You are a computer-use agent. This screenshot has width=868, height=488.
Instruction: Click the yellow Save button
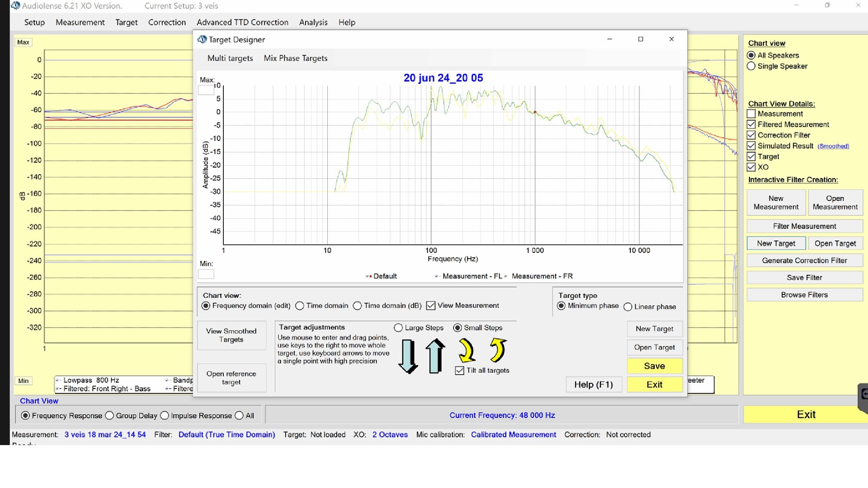[654, 366]
